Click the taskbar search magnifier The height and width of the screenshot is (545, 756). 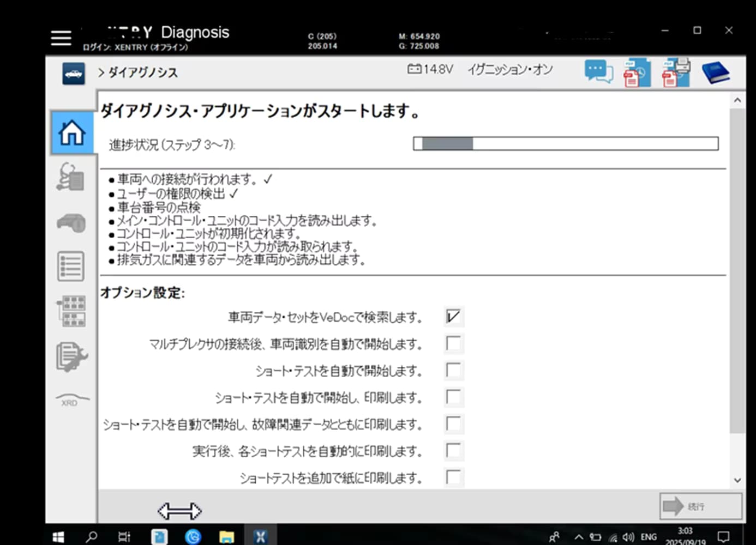coord(92,537)
